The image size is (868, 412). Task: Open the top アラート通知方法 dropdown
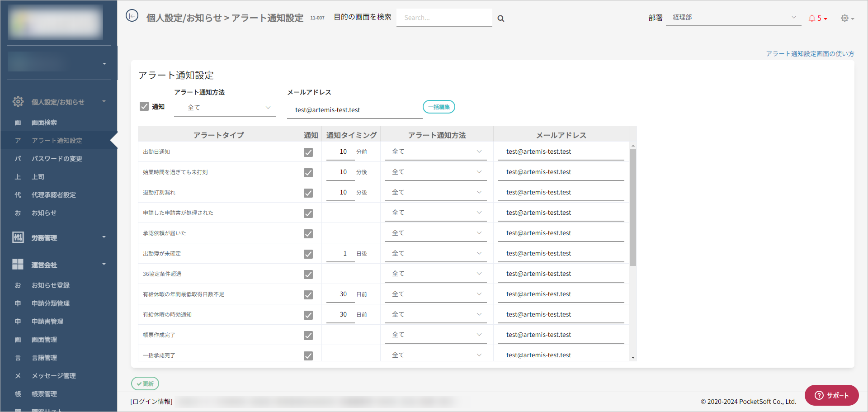(x=225, y=108)
